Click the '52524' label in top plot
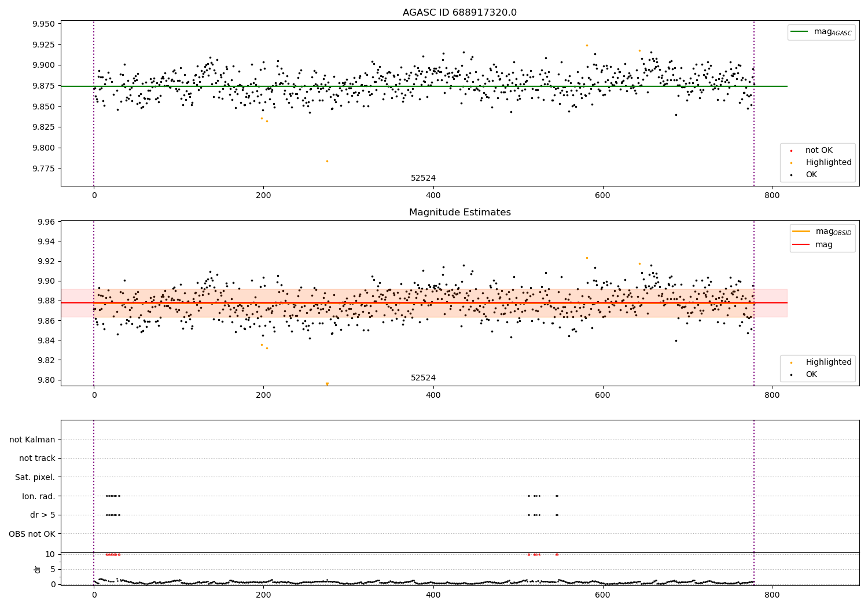 point(423,178)
